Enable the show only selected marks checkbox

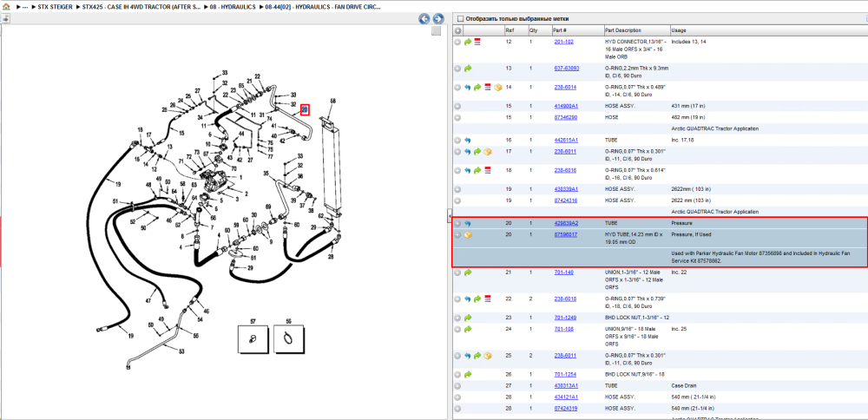tap(459, 19)
